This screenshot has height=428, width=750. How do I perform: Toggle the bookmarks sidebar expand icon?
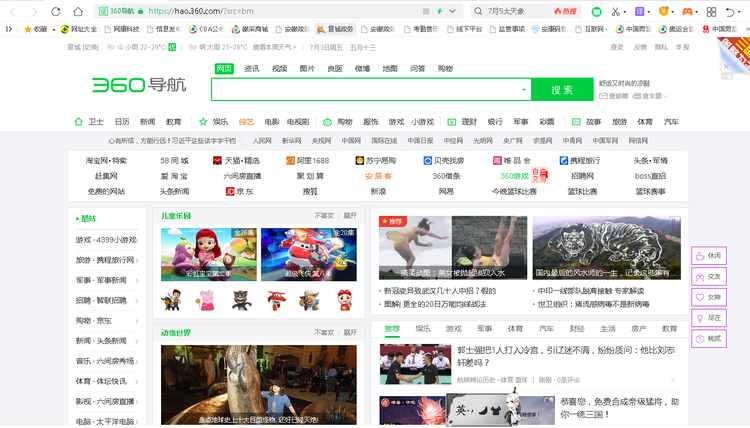9,29
